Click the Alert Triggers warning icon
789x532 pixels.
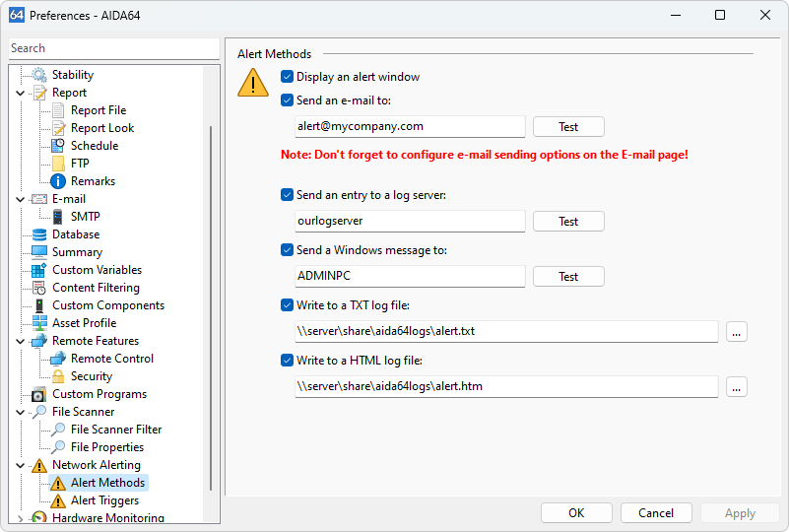(58, 500)
